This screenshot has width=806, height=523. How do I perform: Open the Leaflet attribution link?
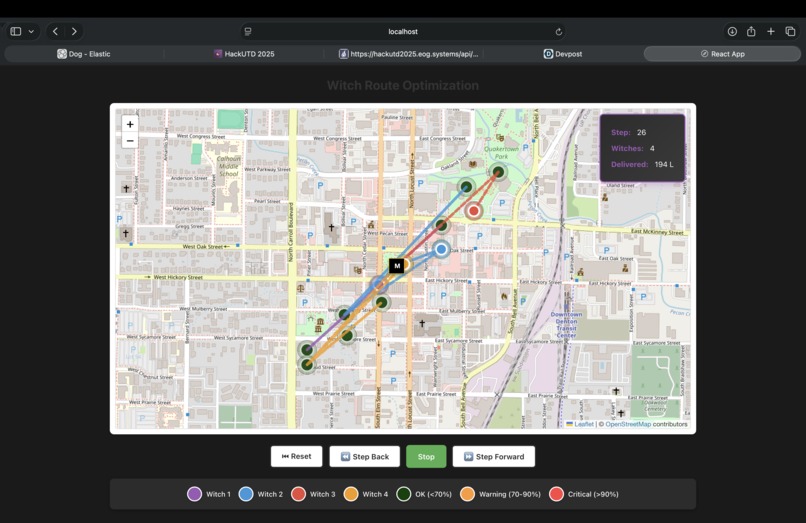tap(580, 424)
